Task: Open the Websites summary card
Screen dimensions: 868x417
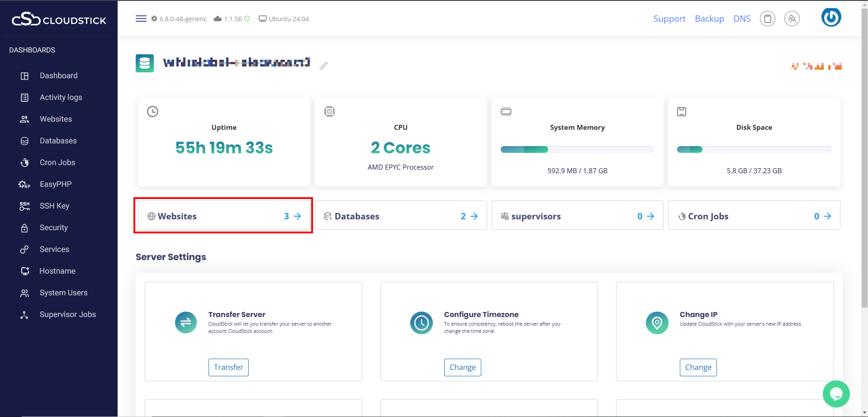Action: [x=223, y=216]
